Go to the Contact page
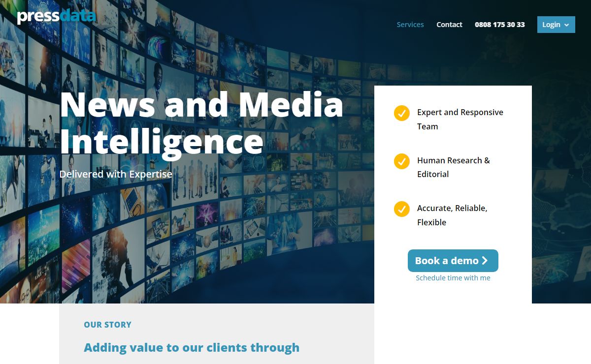 [x=449, y=25]
